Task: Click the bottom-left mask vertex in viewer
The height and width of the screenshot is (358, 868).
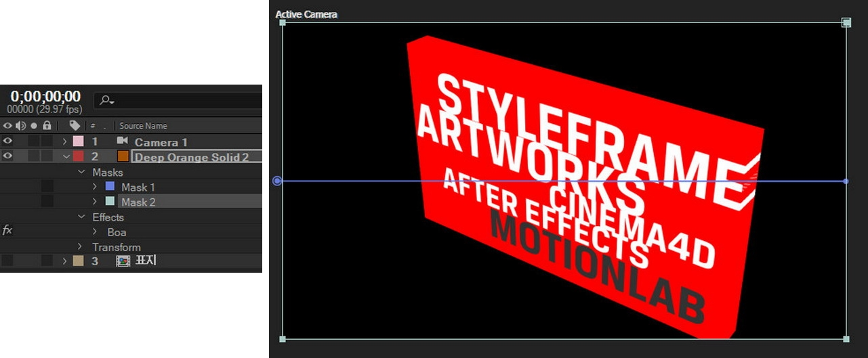Action: tap(283, 339)
